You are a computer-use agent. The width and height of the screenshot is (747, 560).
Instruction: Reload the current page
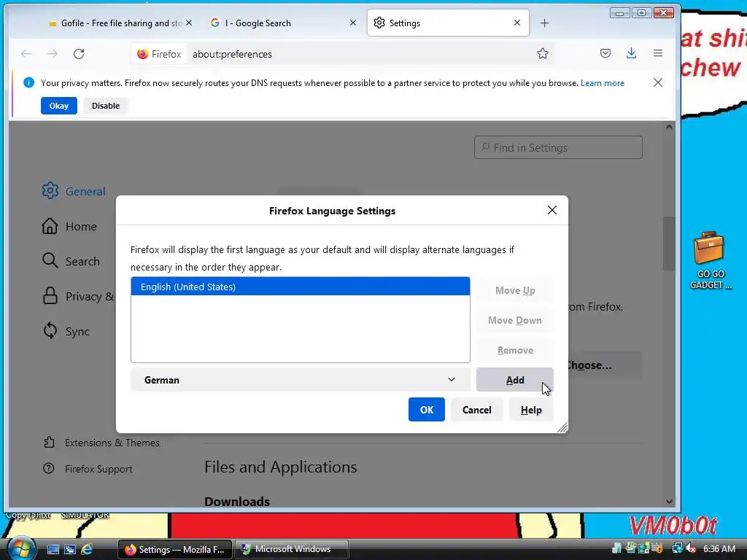click(x=79, y=54)
